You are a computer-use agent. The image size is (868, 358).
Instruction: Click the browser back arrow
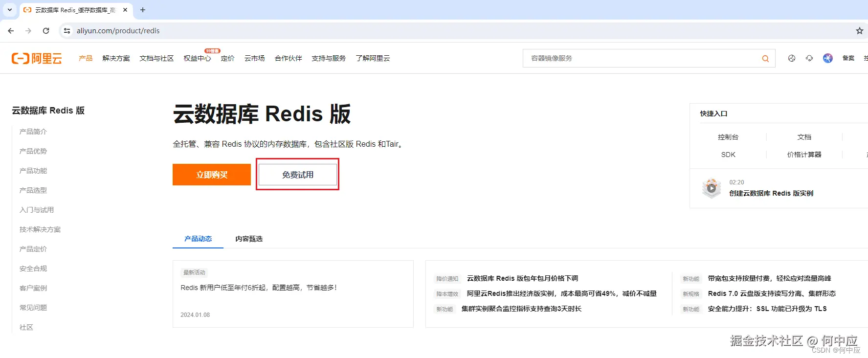pos(11,31)
